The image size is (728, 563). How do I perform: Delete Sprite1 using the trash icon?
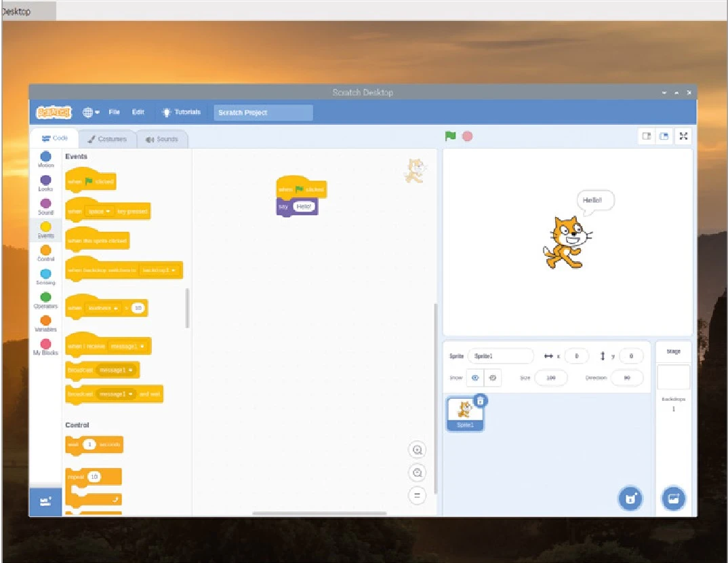(x=480, y=401)
